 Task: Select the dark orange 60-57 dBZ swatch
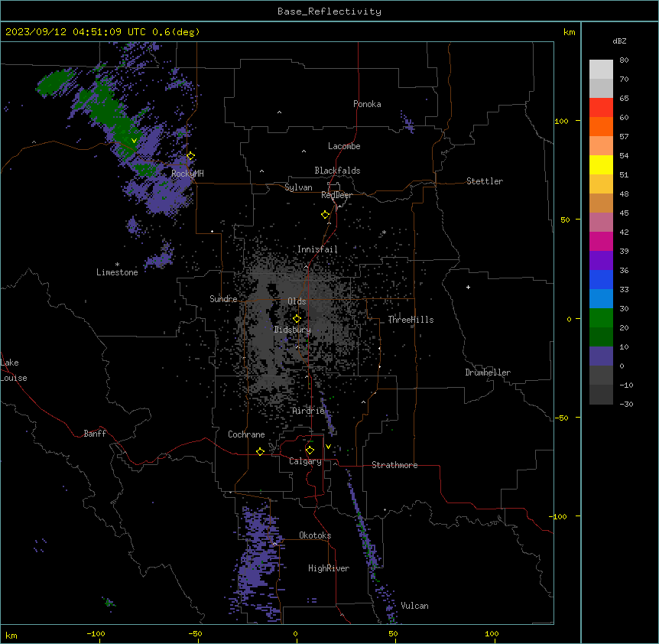click(601, 127)
